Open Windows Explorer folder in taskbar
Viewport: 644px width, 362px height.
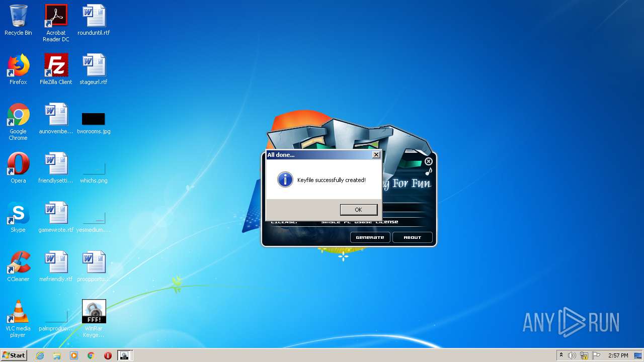click(57, 355)
